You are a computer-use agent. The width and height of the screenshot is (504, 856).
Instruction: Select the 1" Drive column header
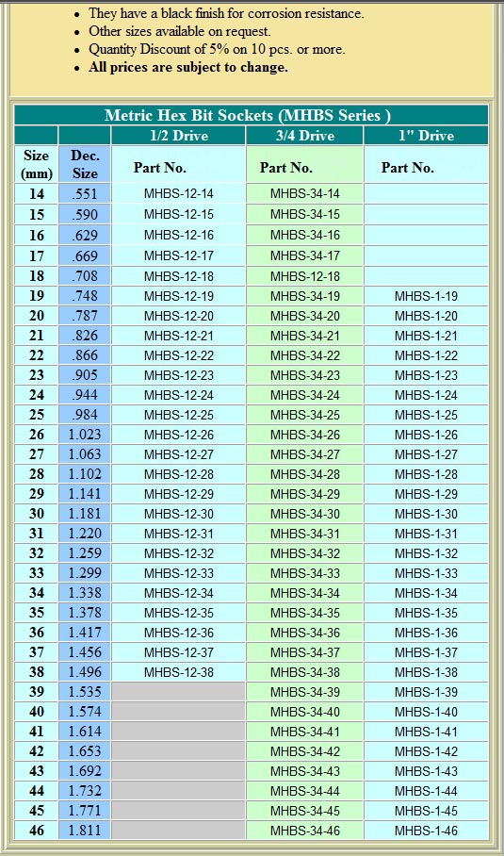tap(426, 135)
